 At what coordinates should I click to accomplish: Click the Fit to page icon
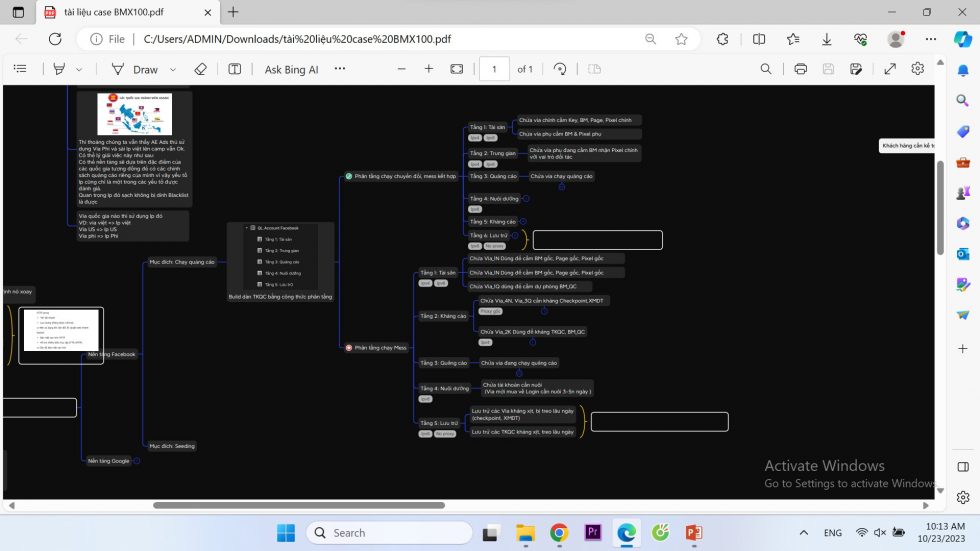coord(457,69)
